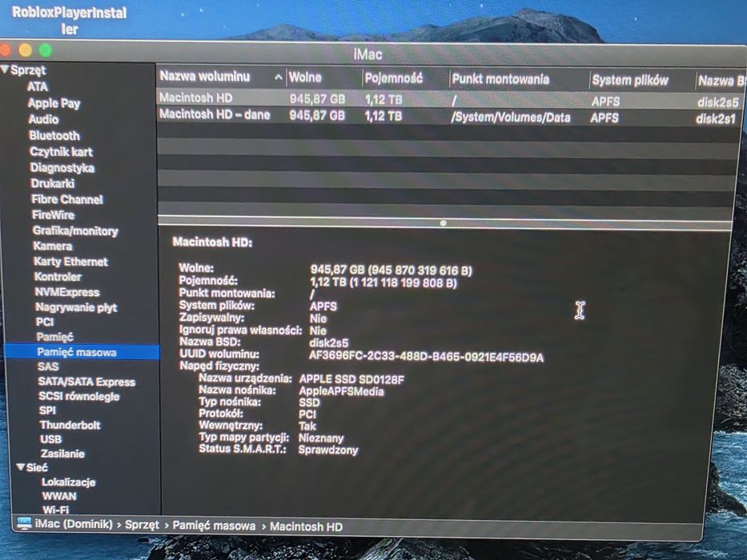Select Fibre Channel in the sidebar
The width and height of the screenshot is (747, 560).
click(67, 199)
